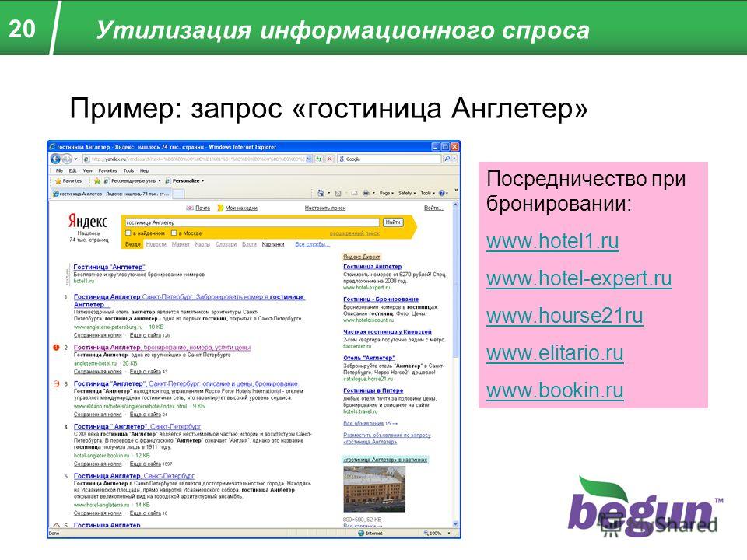
Task: Click the RSS Feeds icon in command bar
Action: click(338, 194)
